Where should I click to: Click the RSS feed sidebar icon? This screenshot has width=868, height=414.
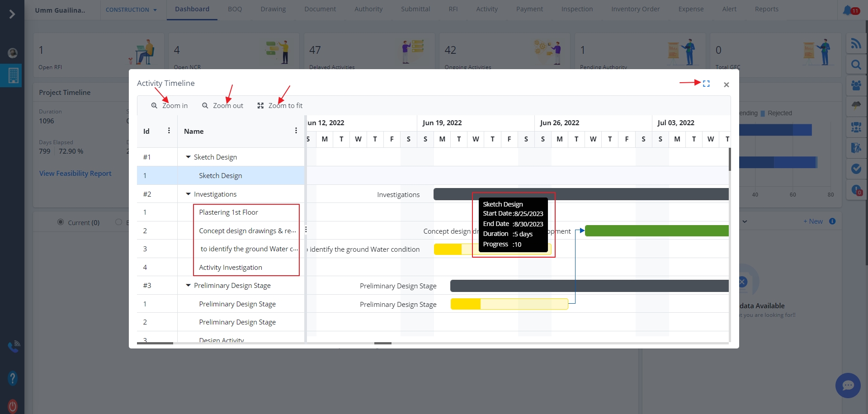[856, 44]
